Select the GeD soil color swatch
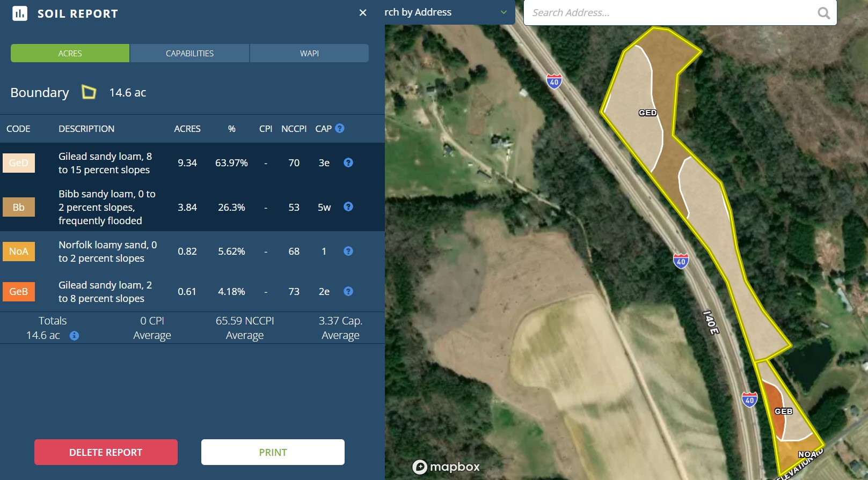This screenshot has width=868, height=480. pos(19,163)
